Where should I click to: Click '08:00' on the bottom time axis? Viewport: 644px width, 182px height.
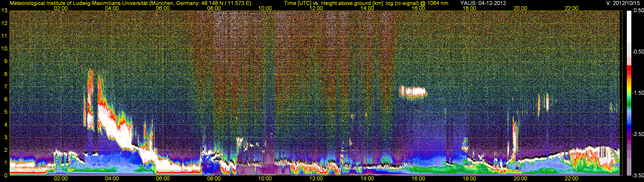(214, 179)
